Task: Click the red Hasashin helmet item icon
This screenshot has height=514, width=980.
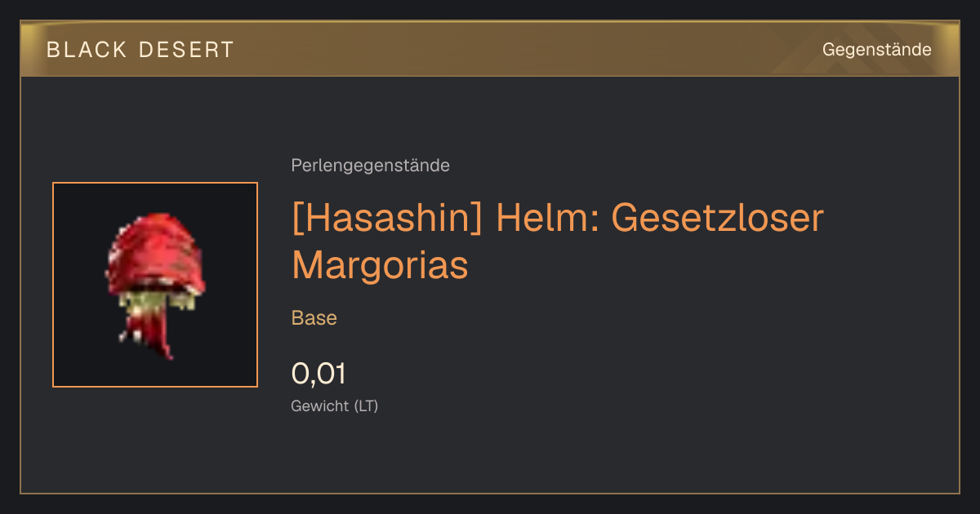Action: click(155, 285)
